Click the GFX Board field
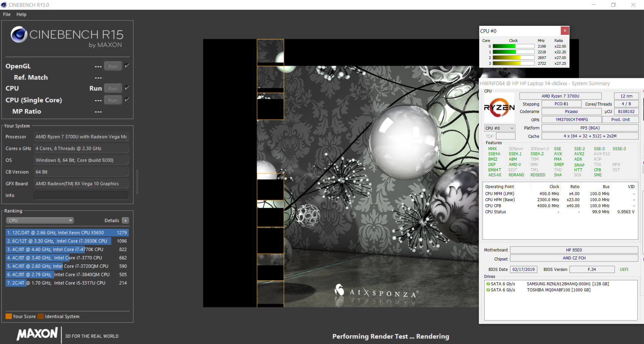 click(x=81, y=184)
